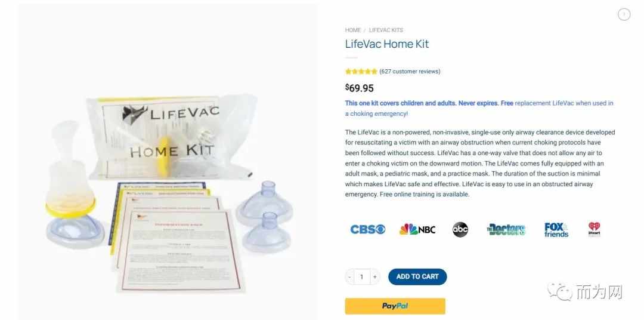Open the 627 customer reviews link

pyautogui.click(x=410, y=72)
